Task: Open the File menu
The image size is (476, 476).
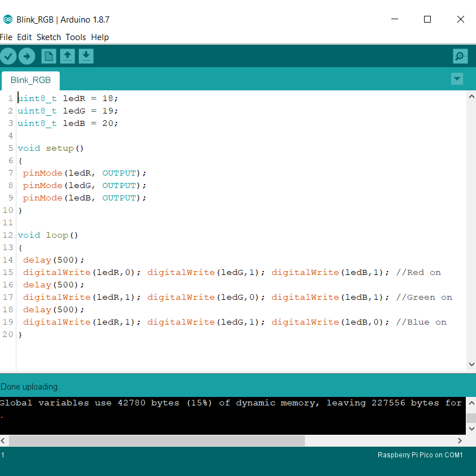Action: (x=6, y=37)
